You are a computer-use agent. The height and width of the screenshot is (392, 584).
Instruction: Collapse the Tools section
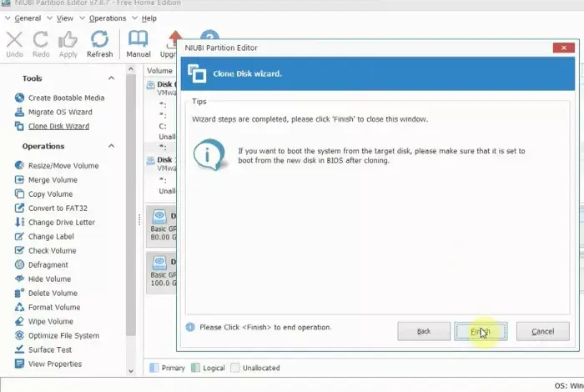(x=113, y=78)
